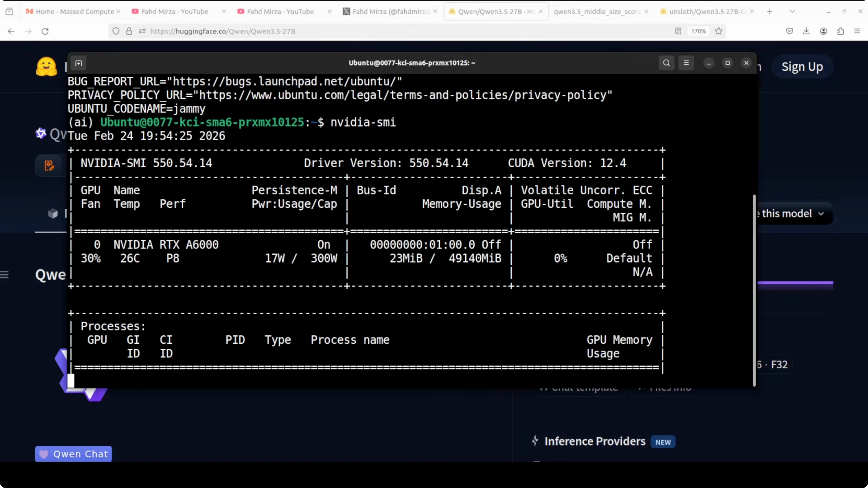Toggle reader view icon in address bar
868x488 pixels.
pyautogui.click(x=678, y=31)
